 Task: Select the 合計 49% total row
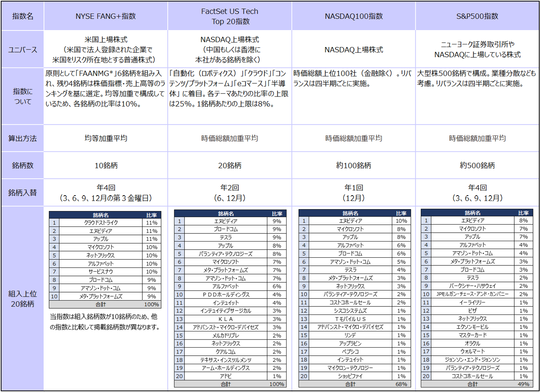477,384
